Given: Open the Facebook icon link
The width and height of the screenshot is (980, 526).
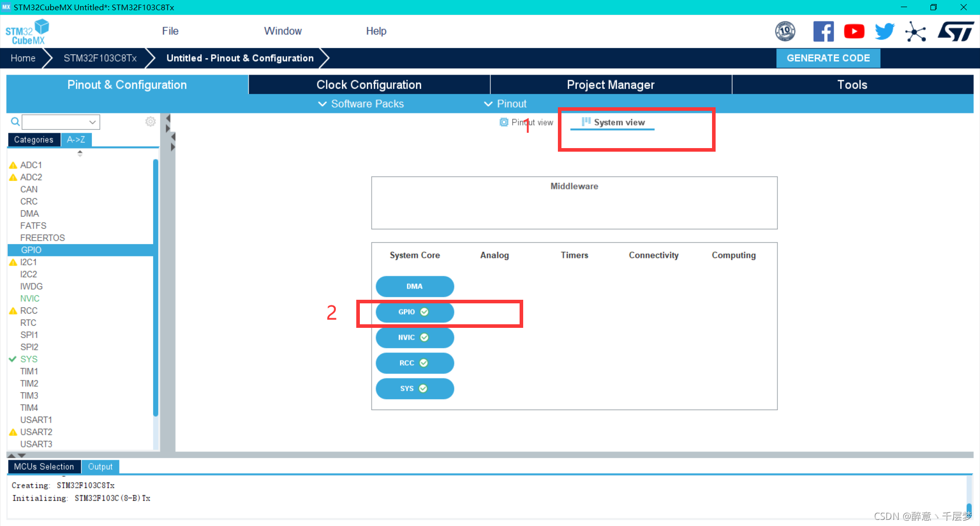Looking at the screenshot, I should pyautogui.click(x=823, y=32).
